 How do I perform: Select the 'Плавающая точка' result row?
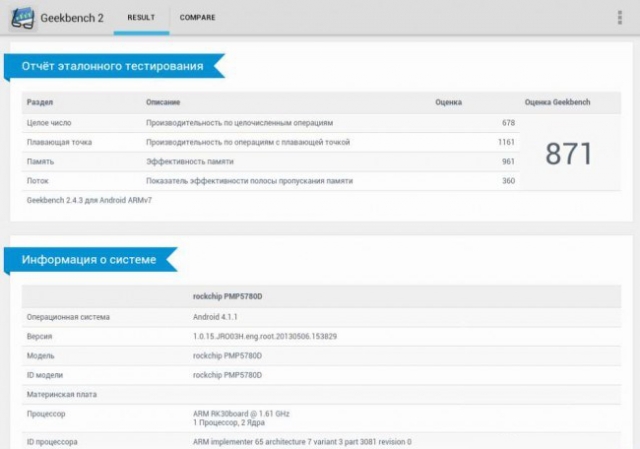(x=270, y=142)
